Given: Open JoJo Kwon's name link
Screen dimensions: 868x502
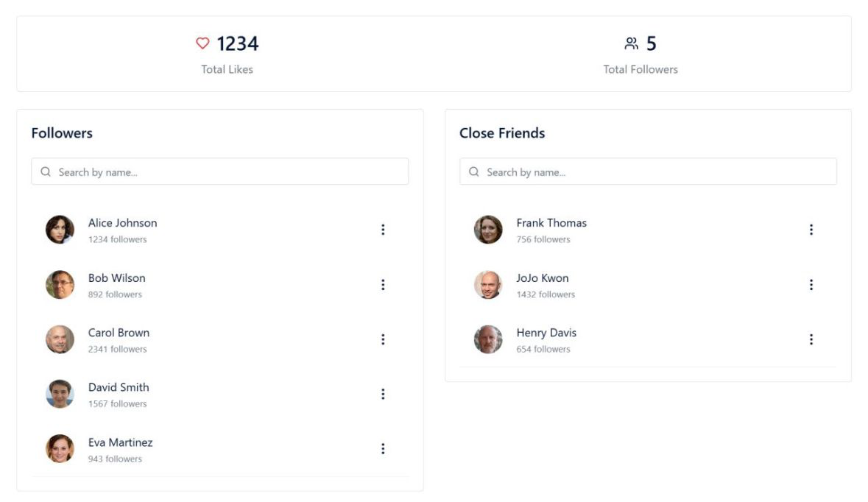Looking at the screenshot, I should coord(543,277).
